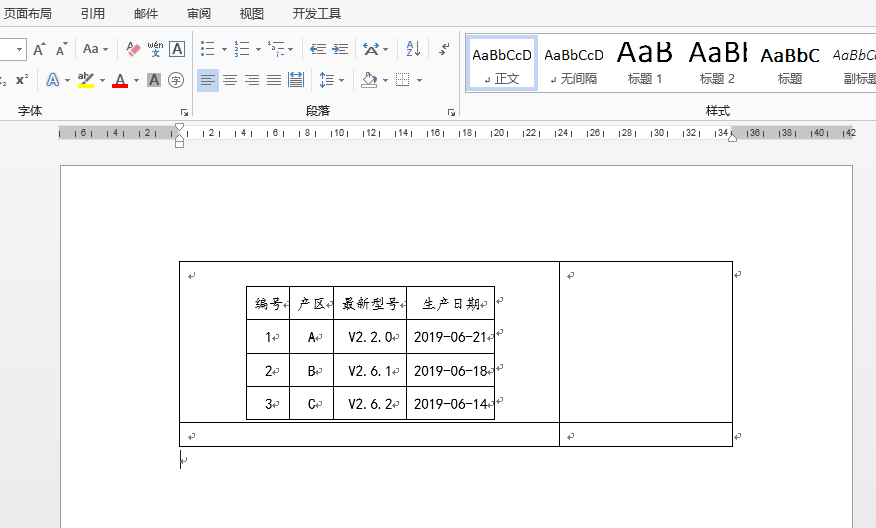
Task: Apply the 副标题 style
Action: click(854, 63)
